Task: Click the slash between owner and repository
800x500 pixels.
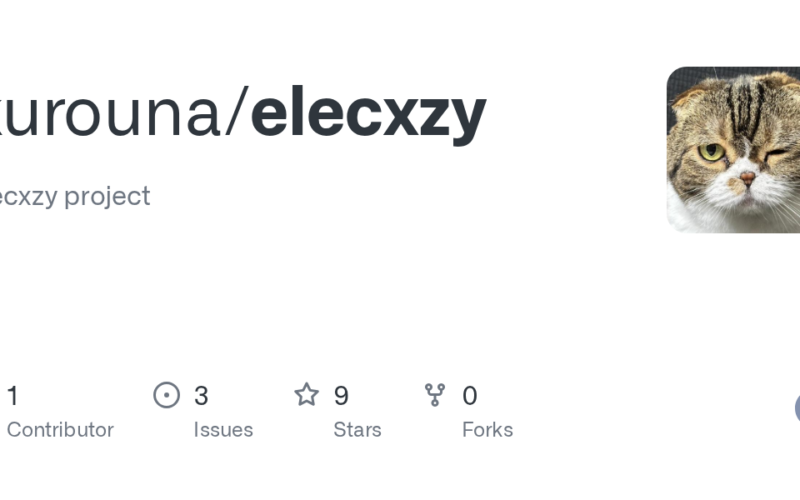Action: coord(236,112)
